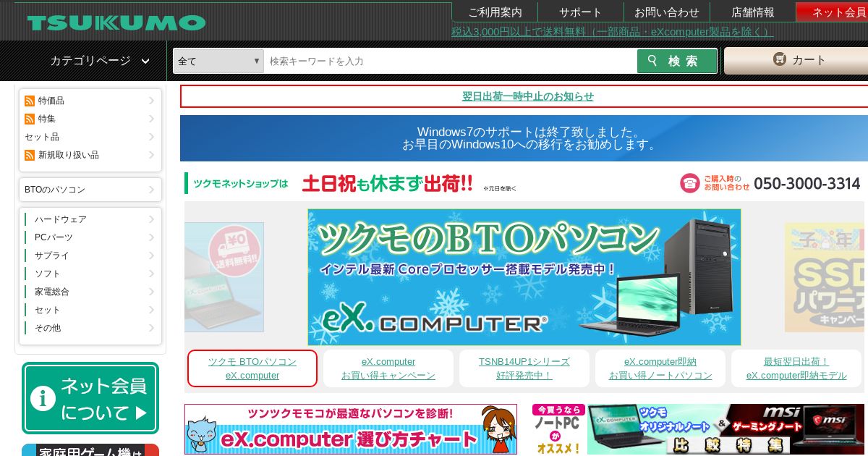Viewport: 868px width, 456px height.
Task: Click the magnifier icon in search button
Action: 653,61
